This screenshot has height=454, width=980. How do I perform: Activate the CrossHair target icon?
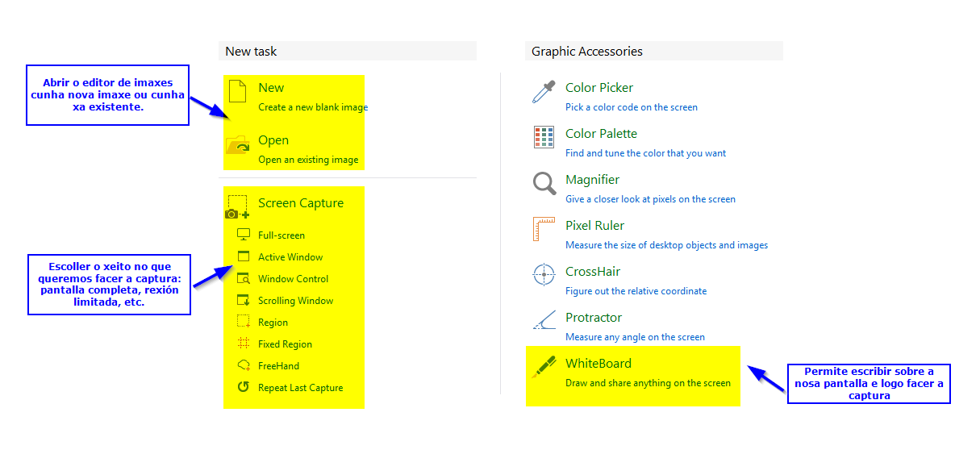tap(544, 275)
